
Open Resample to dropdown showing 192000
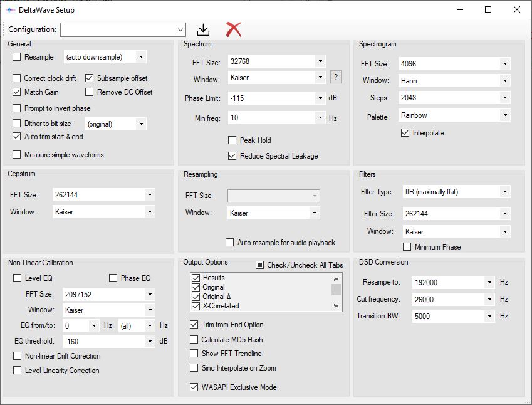point(453,283)
